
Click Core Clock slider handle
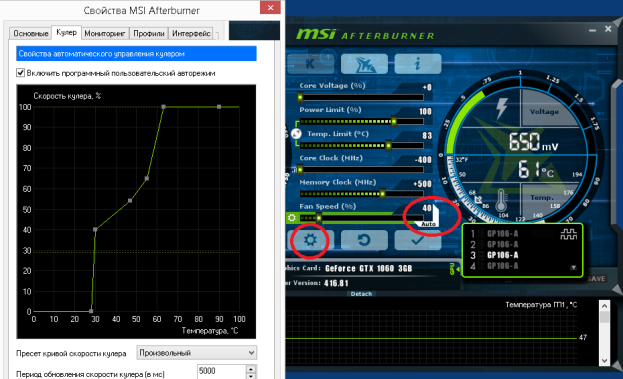pyautogui.click(x=300, y=170)
